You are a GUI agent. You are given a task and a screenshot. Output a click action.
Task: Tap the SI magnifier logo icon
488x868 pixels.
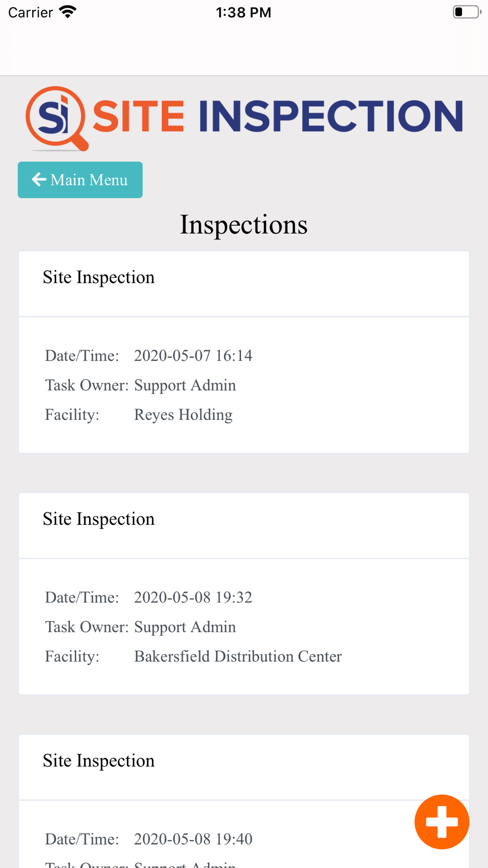(x=56, y=118)
